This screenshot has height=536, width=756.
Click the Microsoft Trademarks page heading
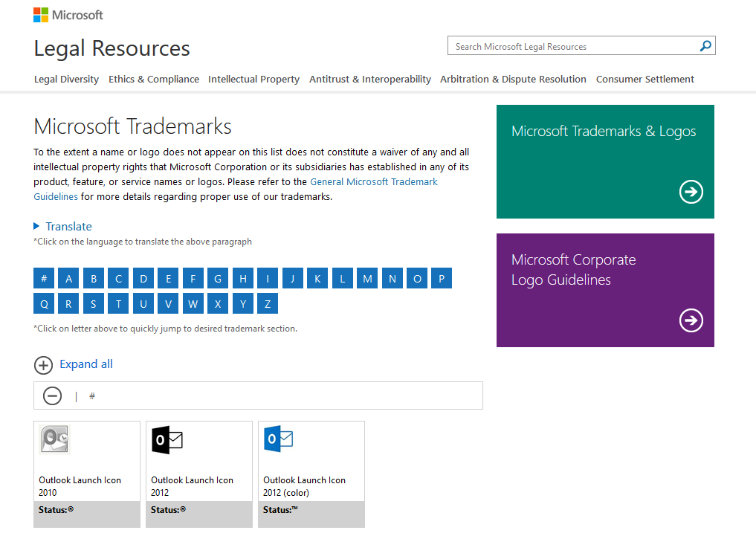(x=132, y=126)
